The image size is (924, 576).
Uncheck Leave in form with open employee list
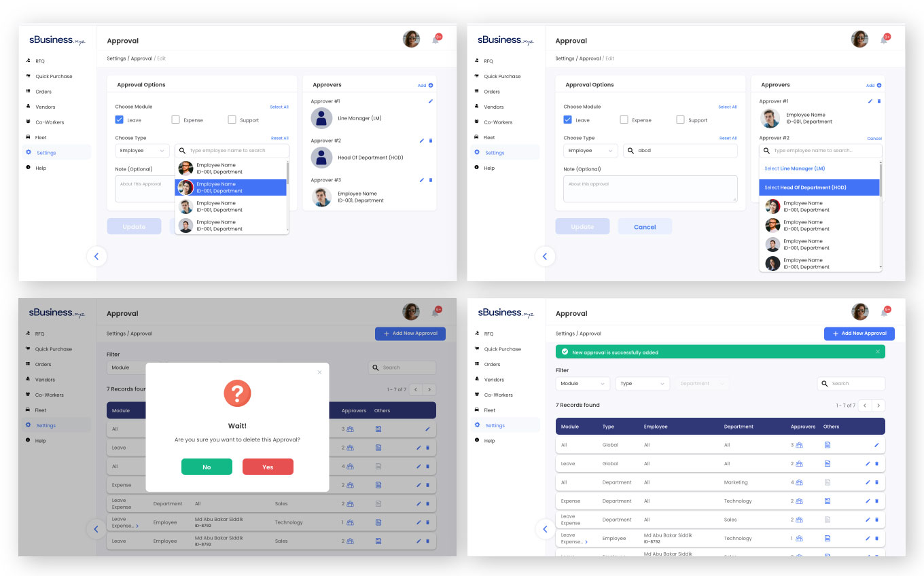tap(120, 120)
